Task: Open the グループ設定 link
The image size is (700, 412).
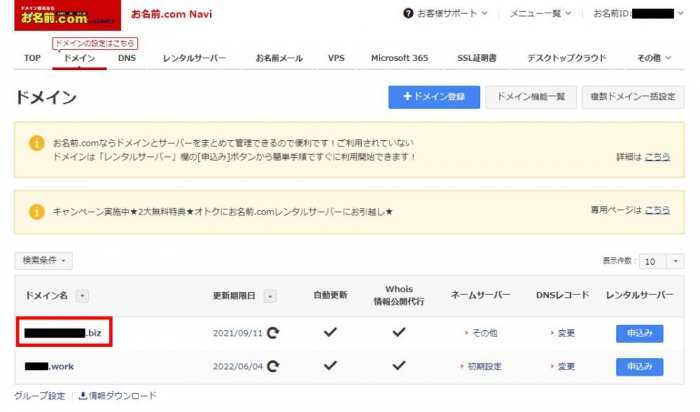Action: (x=39, y=396)
